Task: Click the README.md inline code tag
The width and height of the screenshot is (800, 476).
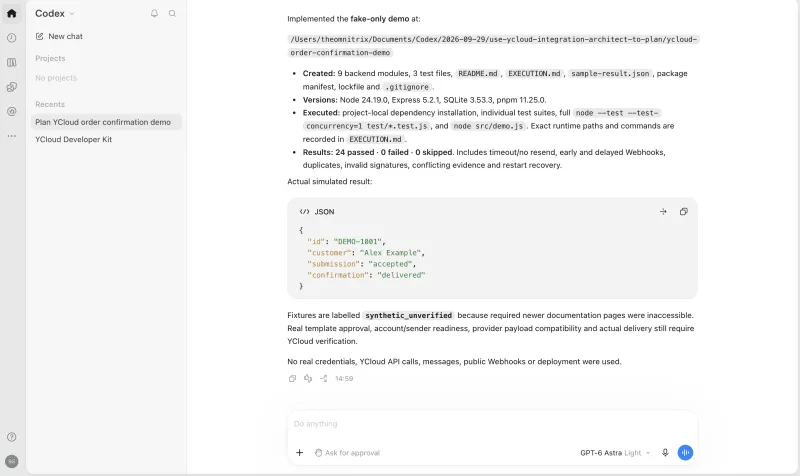Action: pos(478,73)
